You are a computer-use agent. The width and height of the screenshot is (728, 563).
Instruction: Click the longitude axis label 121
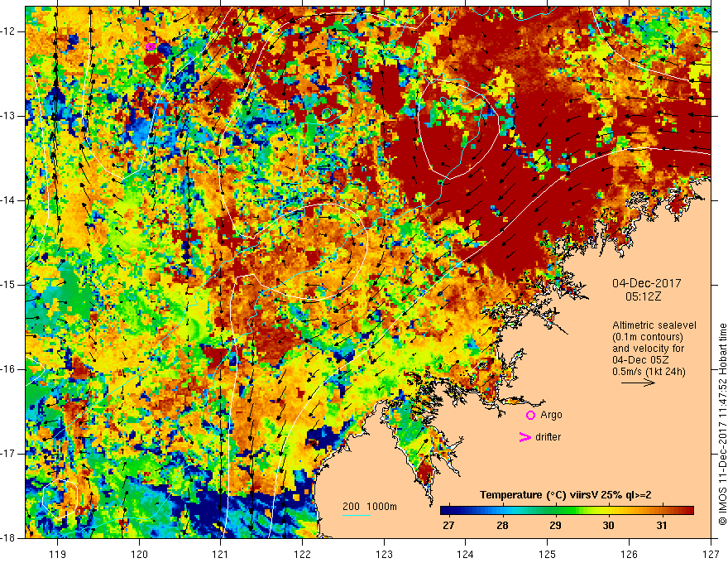(221, 554)
